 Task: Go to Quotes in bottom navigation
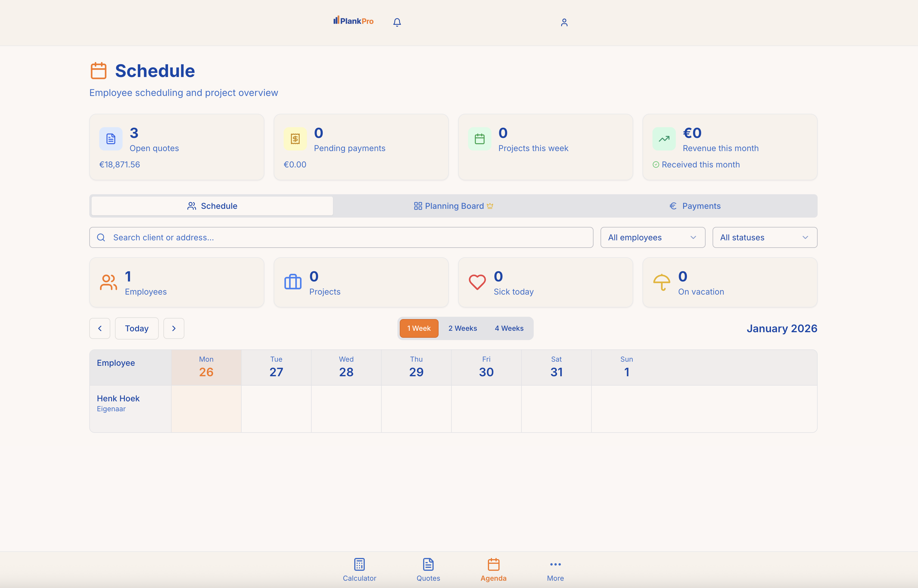(428, 569)
